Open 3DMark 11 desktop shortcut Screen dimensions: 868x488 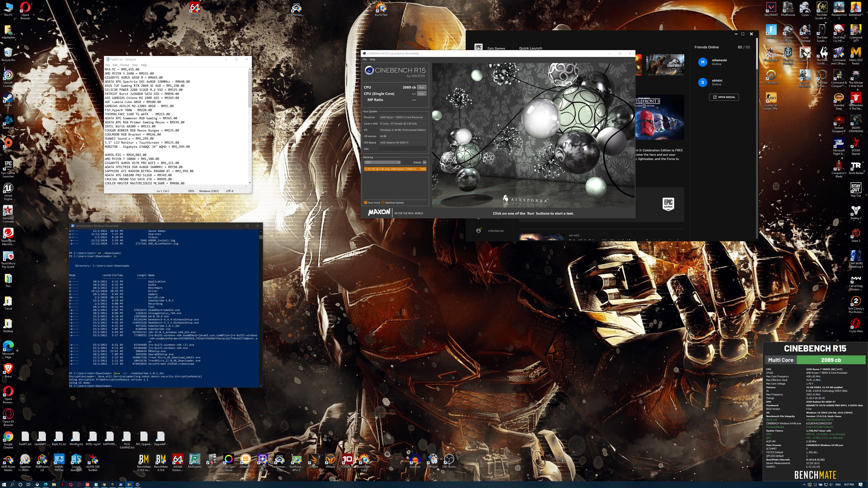pos(246,461)
